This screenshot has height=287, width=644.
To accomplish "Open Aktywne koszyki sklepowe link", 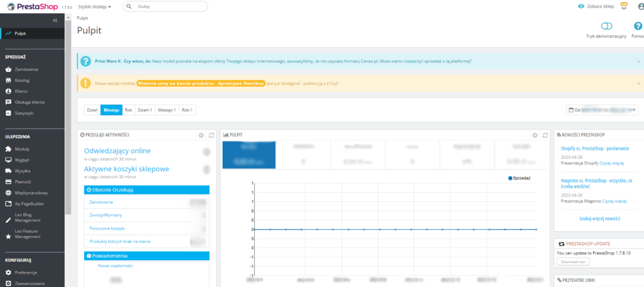I will 126,169.
